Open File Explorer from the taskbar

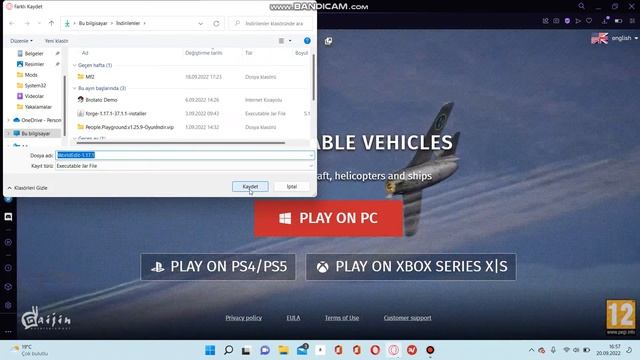point(283,350)
